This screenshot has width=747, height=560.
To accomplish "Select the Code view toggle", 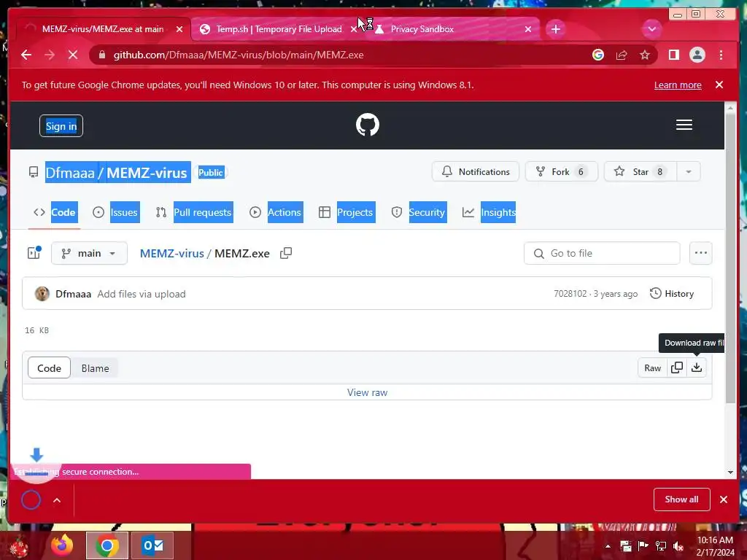I will click(x=49, y=368).
